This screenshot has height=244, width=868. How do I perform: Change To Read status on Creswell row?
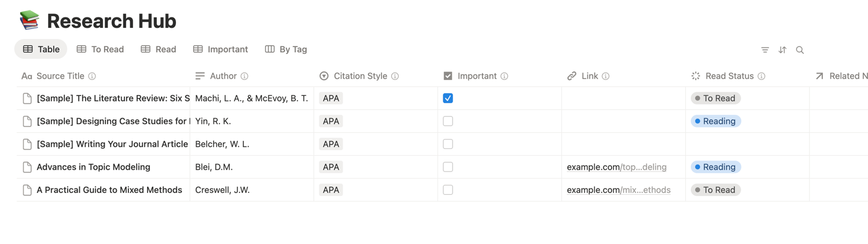click(x=716, y=190)
